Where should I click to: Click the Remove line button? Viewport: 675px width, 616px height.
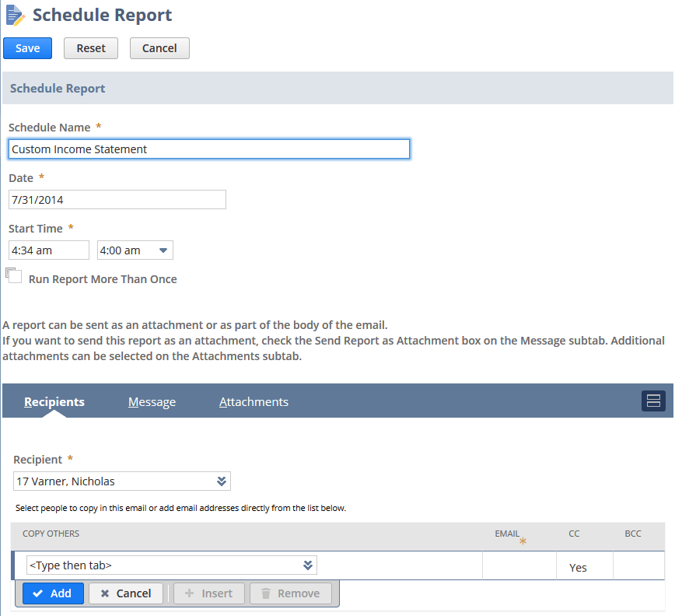291,593
